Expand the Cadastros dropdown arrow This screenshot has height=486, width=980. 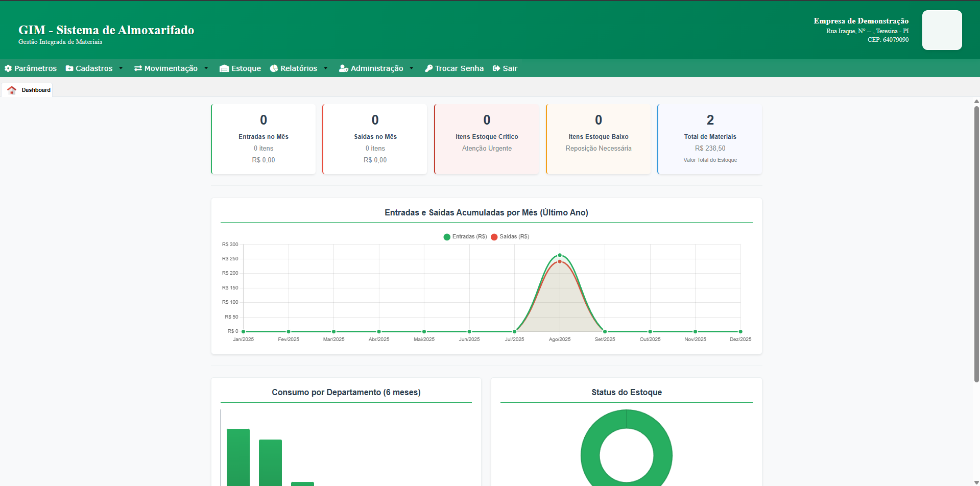pyautogui.click(x=121, y=68)
